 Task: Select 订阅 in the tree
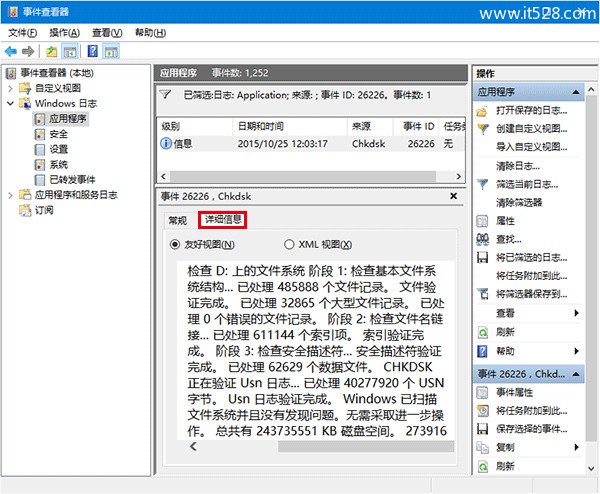pos(44,210)
